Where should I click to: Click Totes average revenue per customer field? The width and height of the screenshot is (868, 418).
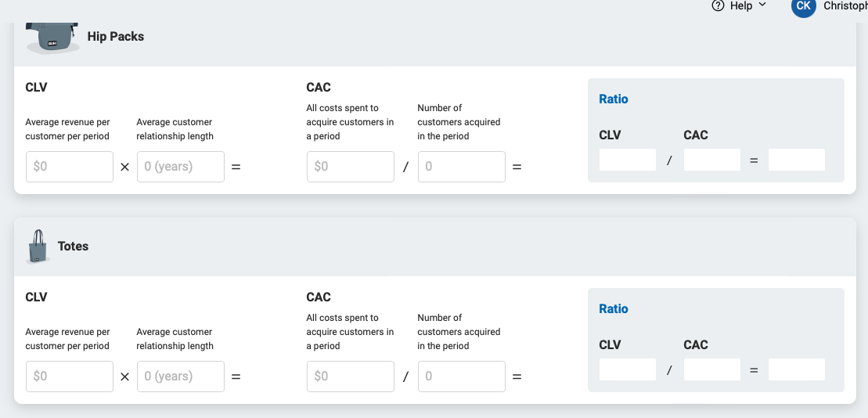click(70, 377)
